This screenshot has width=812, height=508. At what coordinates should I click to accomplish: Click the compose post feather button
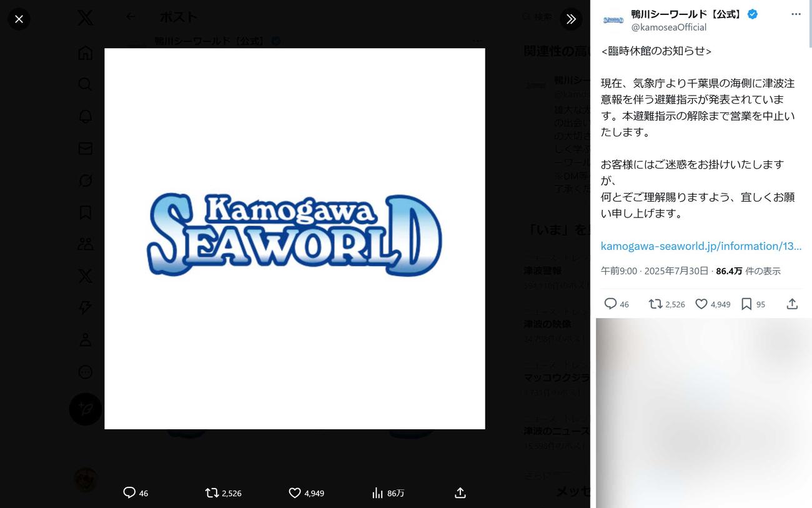click(x=86, y=409)
